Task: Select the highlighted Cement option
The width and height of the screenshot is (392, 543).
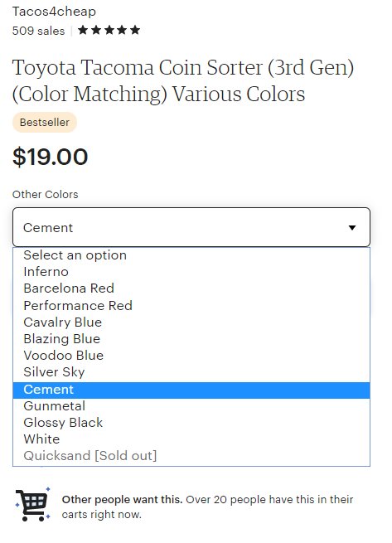Action: click(x=191, y=390)
